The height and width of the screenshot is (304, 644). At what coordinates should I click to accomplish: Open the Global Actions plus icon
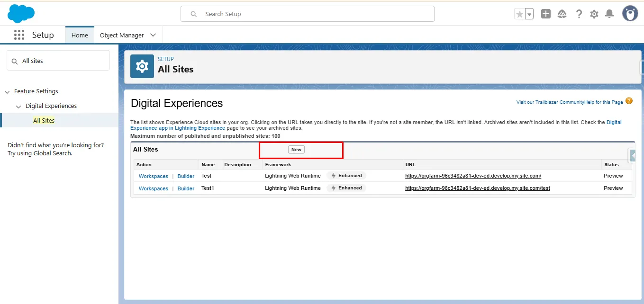[x=546, y=14]
